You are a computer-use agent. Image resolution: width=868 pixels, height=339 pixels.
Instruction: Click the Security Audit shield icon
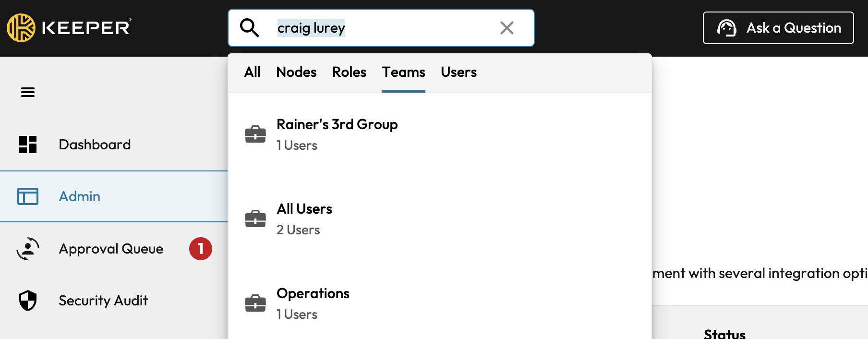point(28,301)
